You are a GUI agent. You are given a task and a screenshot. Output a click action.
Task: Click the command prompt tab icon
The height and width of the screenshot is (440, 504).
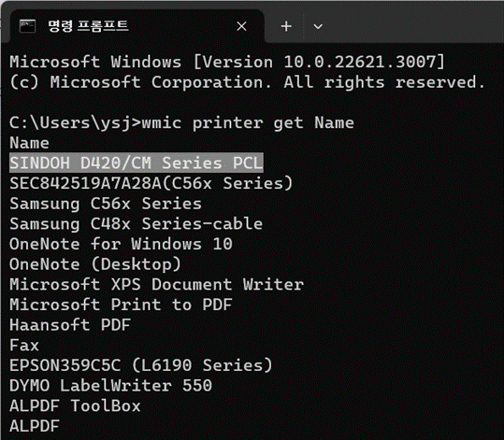pos(27,26)
